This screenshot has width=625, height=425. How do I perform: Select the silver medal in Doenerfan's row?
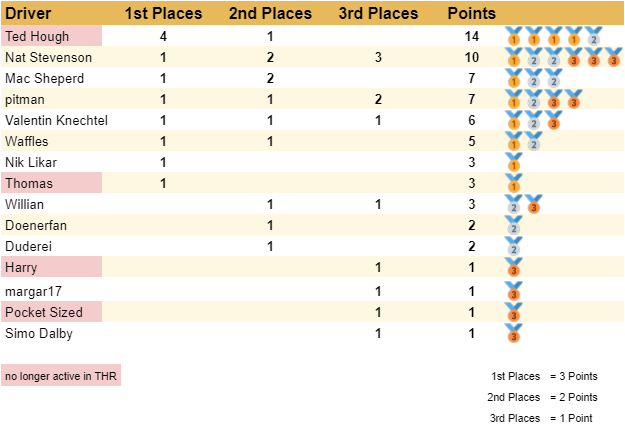click(x=514, y=225)
